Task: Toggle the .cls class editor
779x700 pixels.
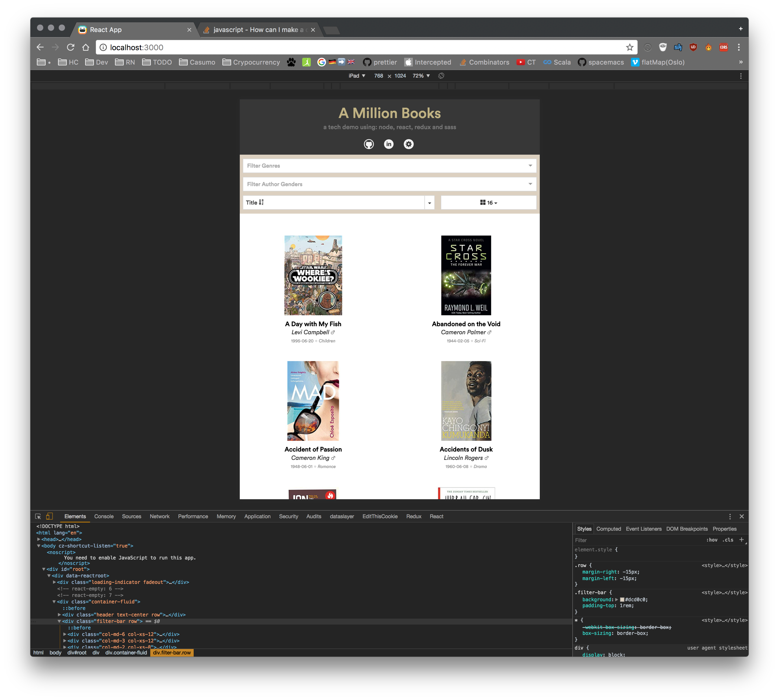Action: [727, 540]
